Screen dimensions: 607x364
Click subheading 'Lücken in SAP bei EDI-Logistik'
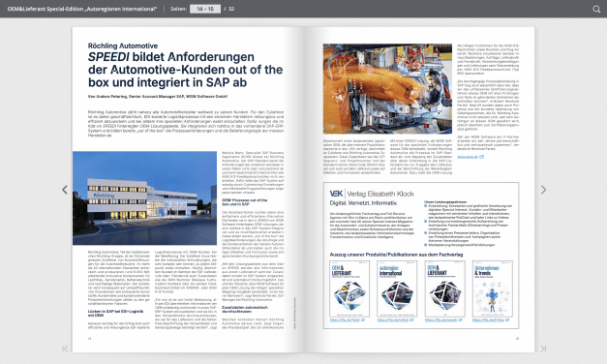115,313
